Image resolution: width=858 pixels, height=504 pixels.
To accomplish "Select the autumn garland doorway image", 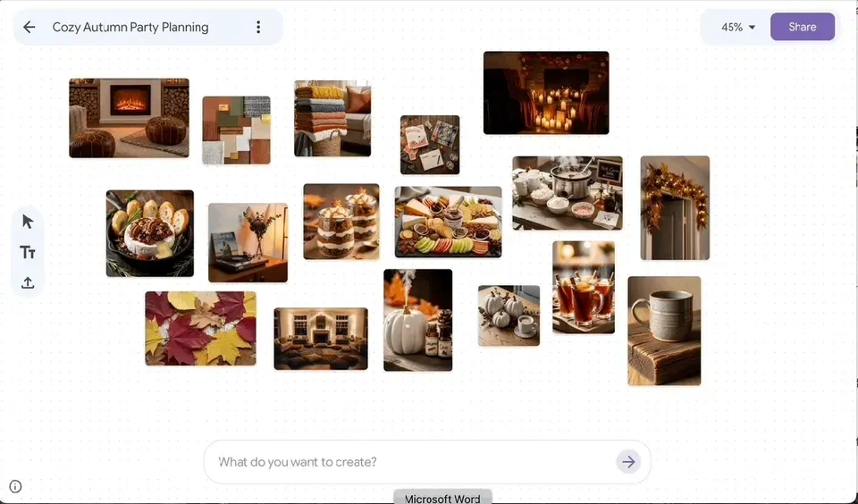I will coord(675,208).
